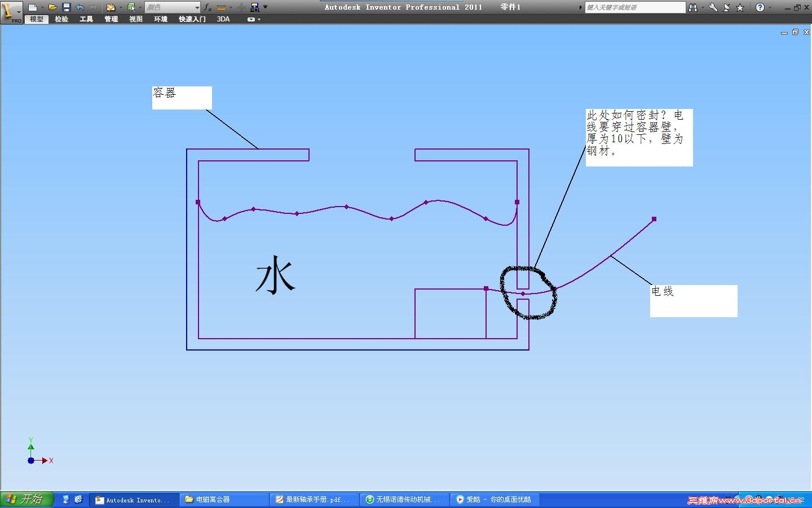Click the show desktop quick launch icon
This screenshot has width=812, height=508.
click(x=66, y=500)
